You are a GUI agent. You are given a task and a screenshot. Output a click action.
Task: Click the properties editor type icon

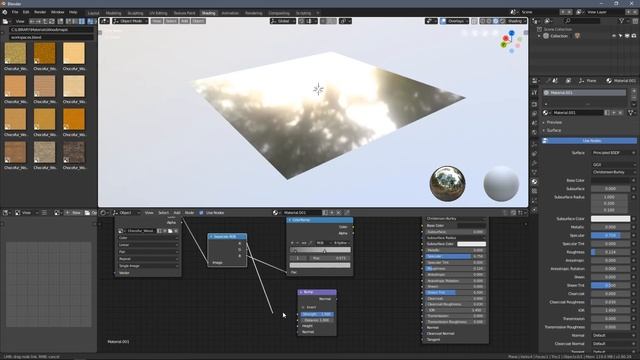[535, 81]
